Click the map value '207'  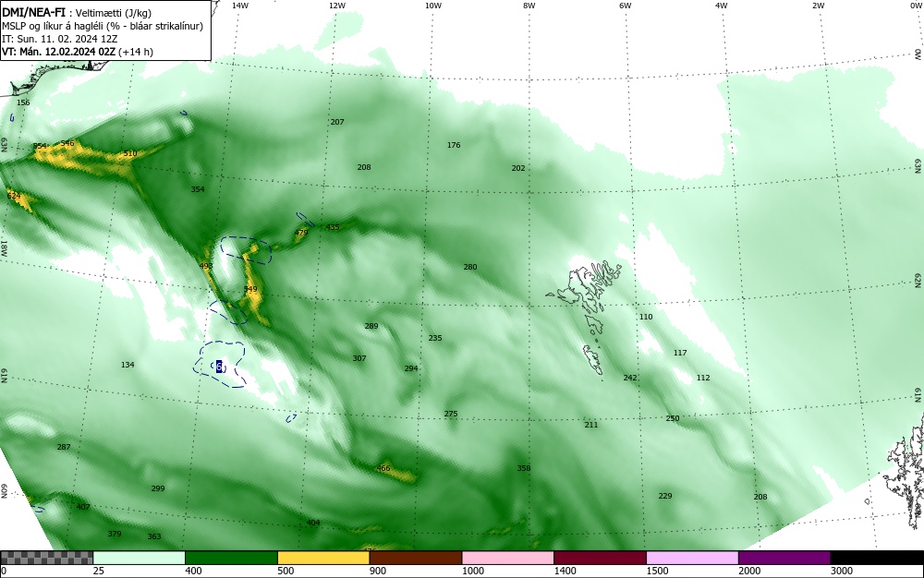(337, 122)
